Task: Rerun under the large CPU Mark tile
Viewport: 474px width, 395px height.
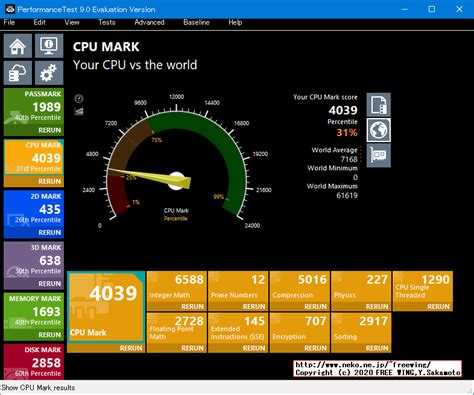Action: 131,348
